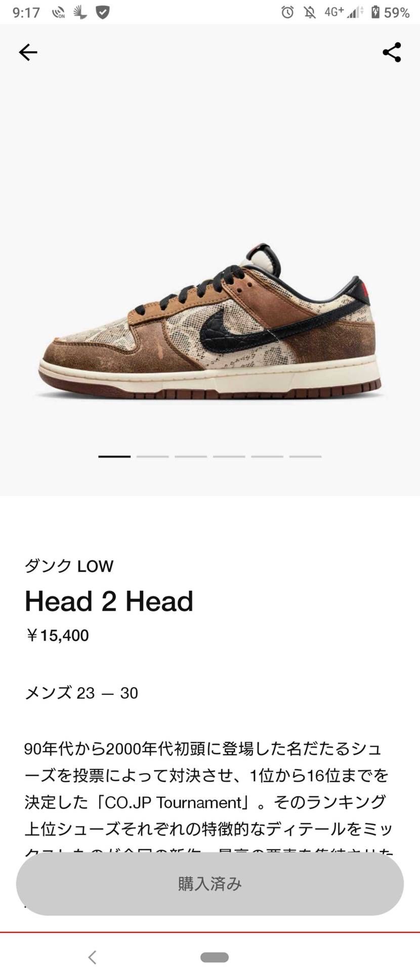
Task: Tap the back arrow at top left
Action: pos(28,52)
